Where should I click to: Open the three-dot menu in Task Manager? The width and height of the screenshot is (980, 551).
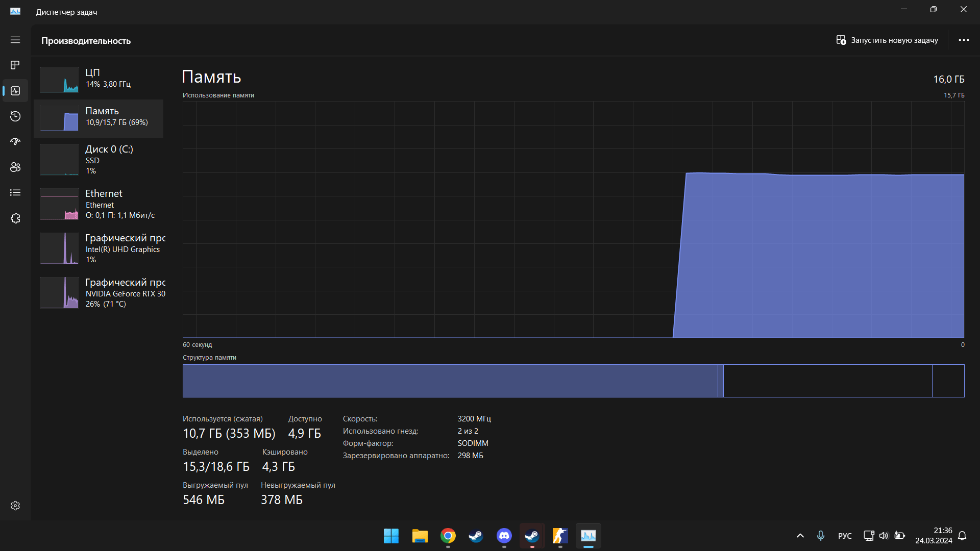tap(964, 40)
